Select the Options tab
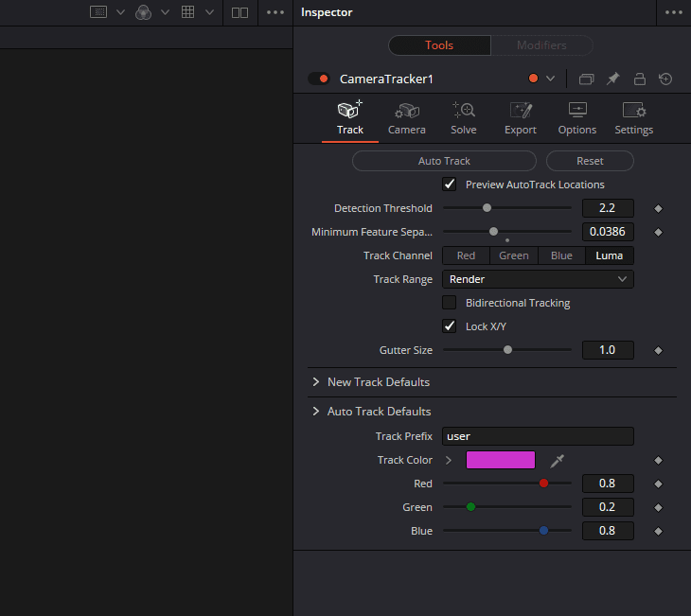The width and height of the screenshot is (691, 616). click(577, 118)
